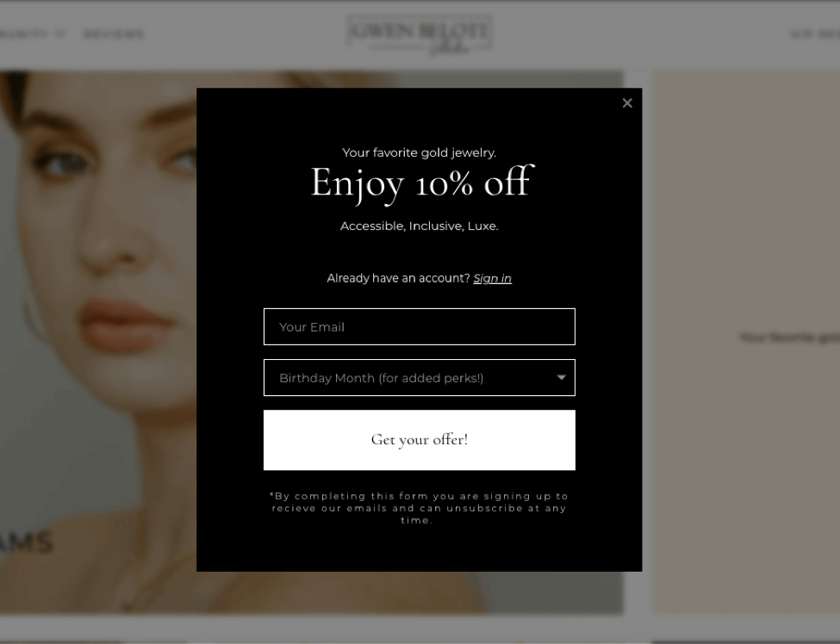Open the Birthday Month dropdown
Viewport: 840px width, 644px height.
coord(420,377)
